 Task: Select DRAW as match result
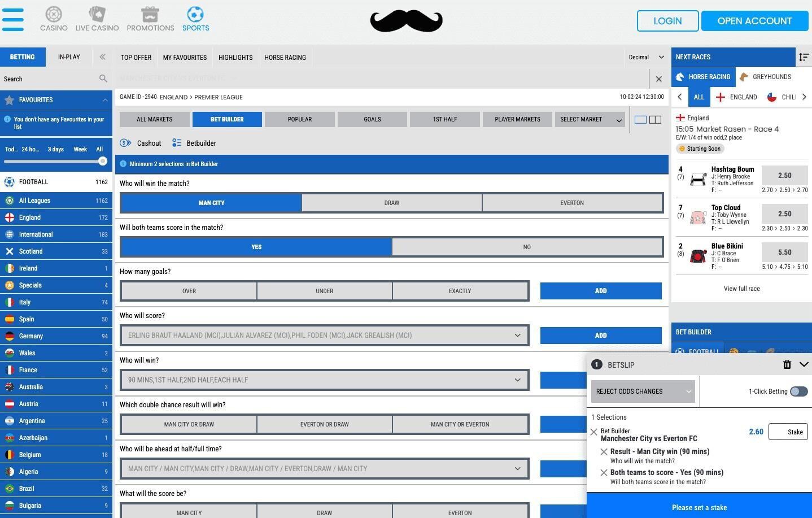click(x=392, y=203)
